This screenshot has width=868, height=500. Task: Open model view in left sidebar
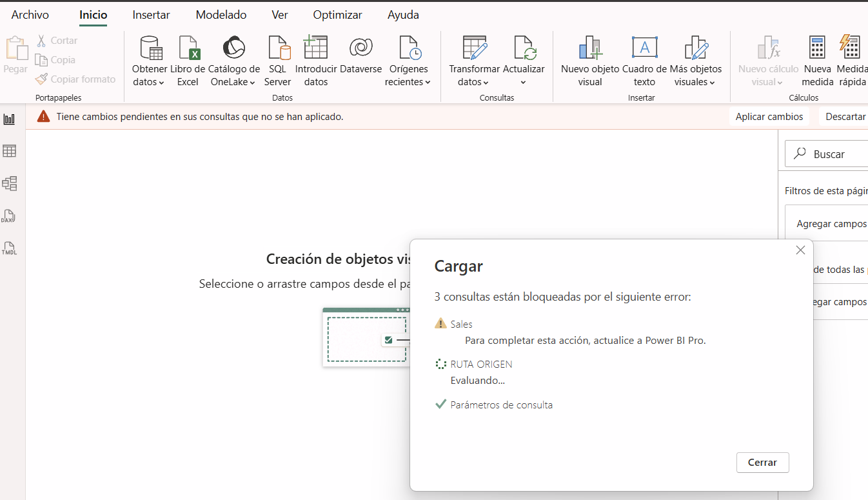(x=10, y=184)
